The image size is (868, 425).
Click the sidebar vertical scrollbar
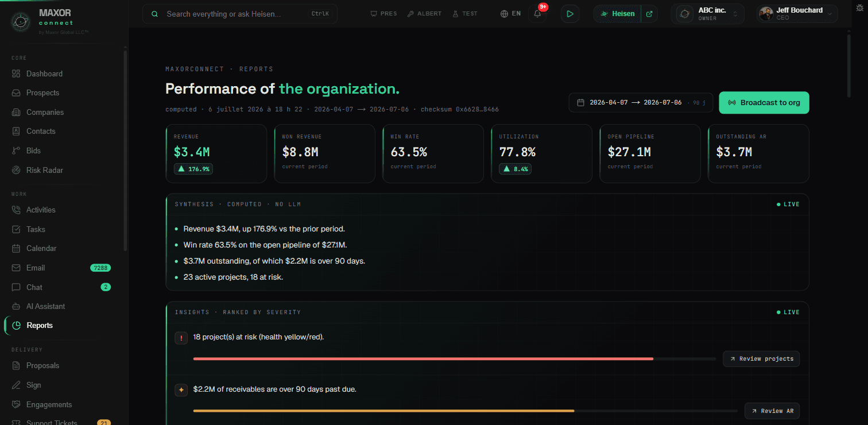tap(126, 150)
